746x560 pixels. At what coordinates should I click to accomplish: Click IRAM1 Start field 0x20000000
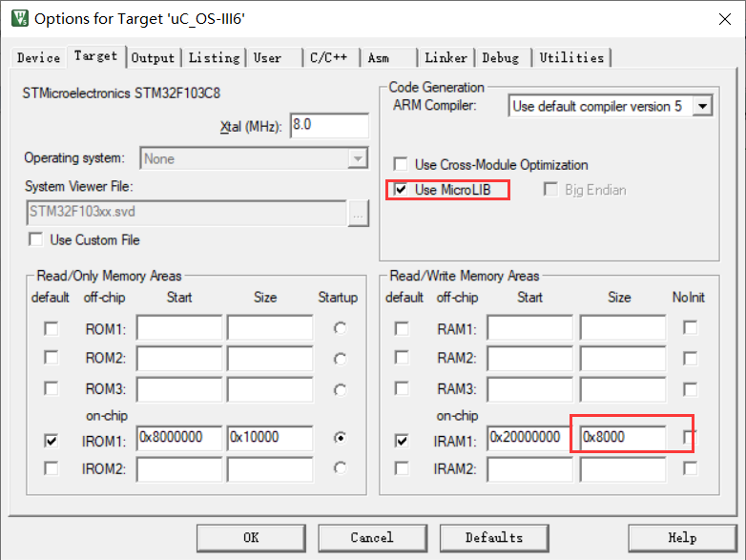pyautogui.click(x=529, y=438)
